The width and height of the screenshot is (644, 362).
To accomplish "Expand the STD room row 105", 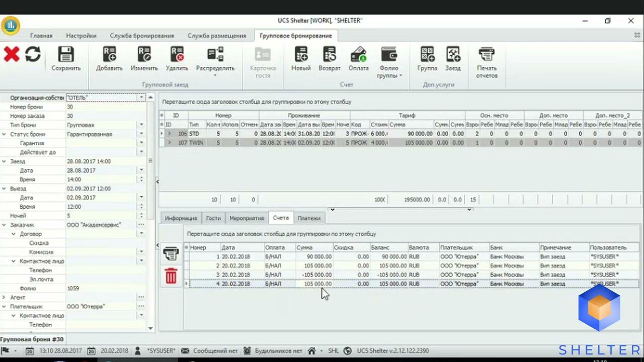I will pyautogui.click(x=170, y=134).
